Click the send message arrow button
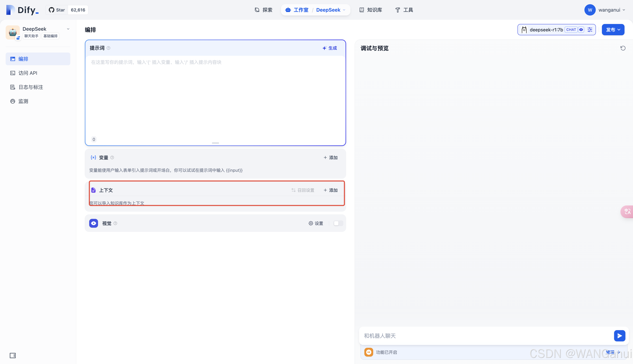 (619, 336)
